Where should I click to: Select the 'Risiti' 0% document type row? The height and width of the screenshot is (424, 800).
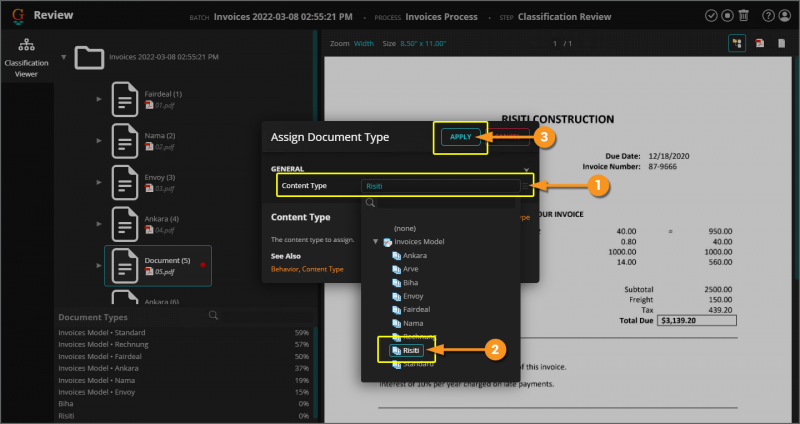[184, 416]
